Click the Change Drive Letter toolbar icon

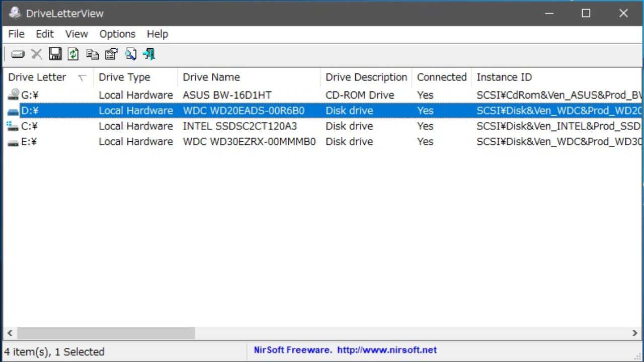pyautogui.click(x=18, y=54)
